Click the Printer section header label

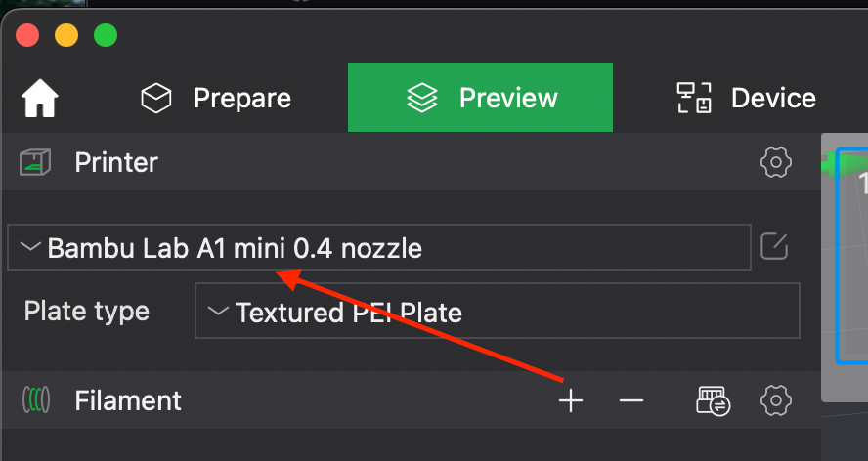point(116,162)
